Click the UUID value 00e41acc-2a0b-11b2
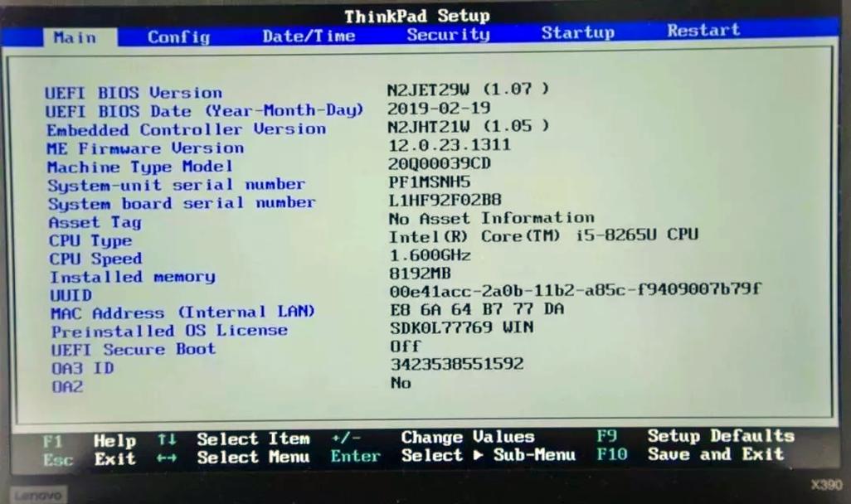 (576, 291)
